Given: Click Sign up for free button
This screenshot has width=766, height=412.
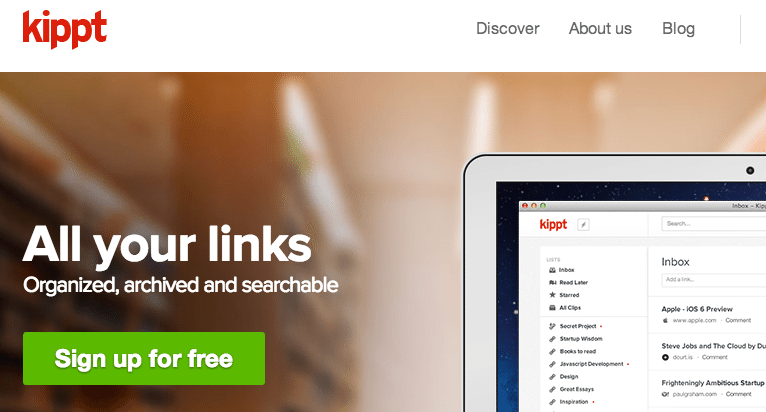Looking at the screenshot, I should pyautogui.click(x=144, y=358).
